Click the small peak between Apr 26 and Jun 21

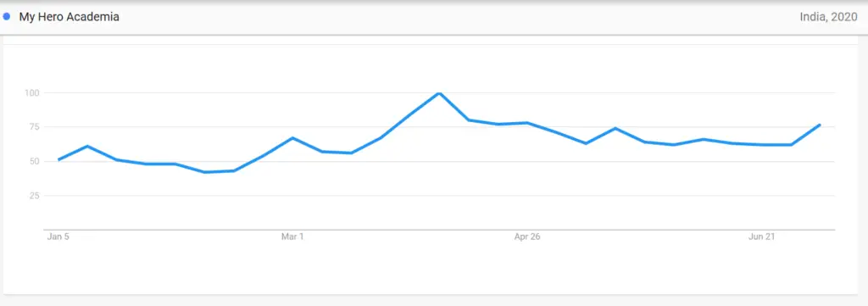[x=615, y=128]
